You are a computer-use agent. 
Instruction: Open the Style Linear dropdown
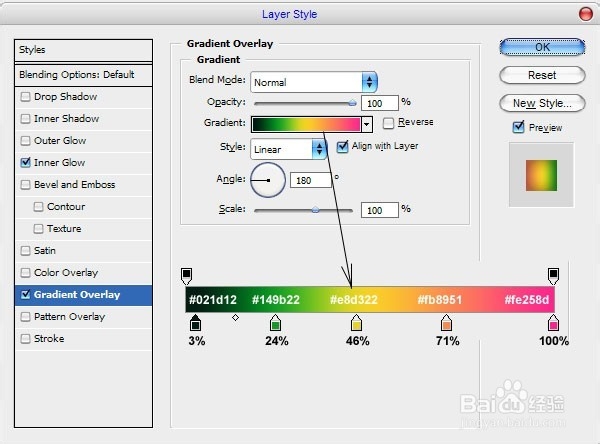(x=289, y=149)
